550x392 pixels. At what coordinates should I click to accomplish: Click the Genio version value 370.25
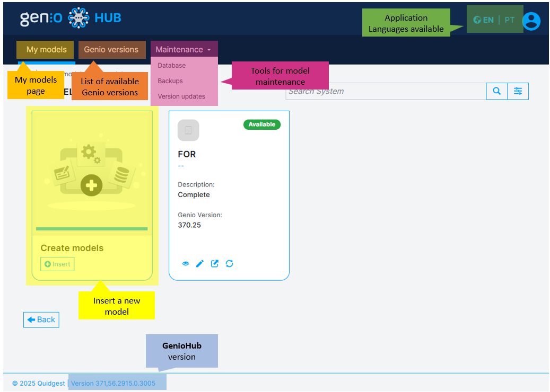coord(189,225)
